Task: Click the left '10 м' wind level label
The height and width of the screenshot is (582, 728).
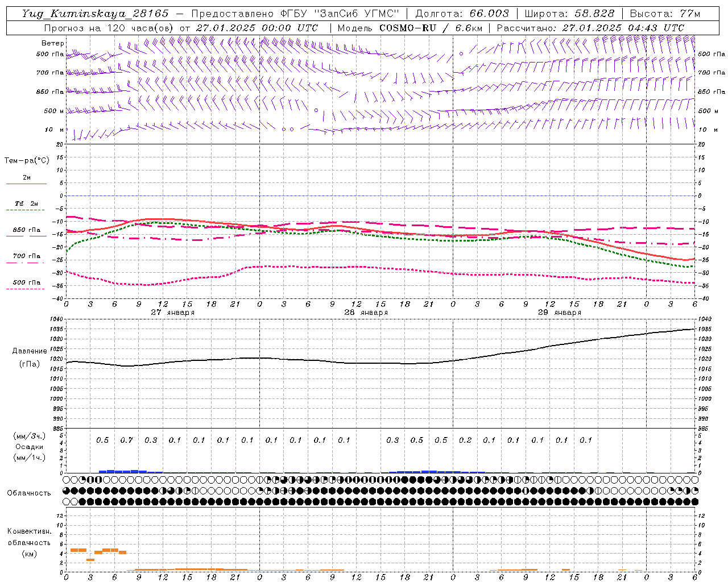Action: tap(54, 130)
